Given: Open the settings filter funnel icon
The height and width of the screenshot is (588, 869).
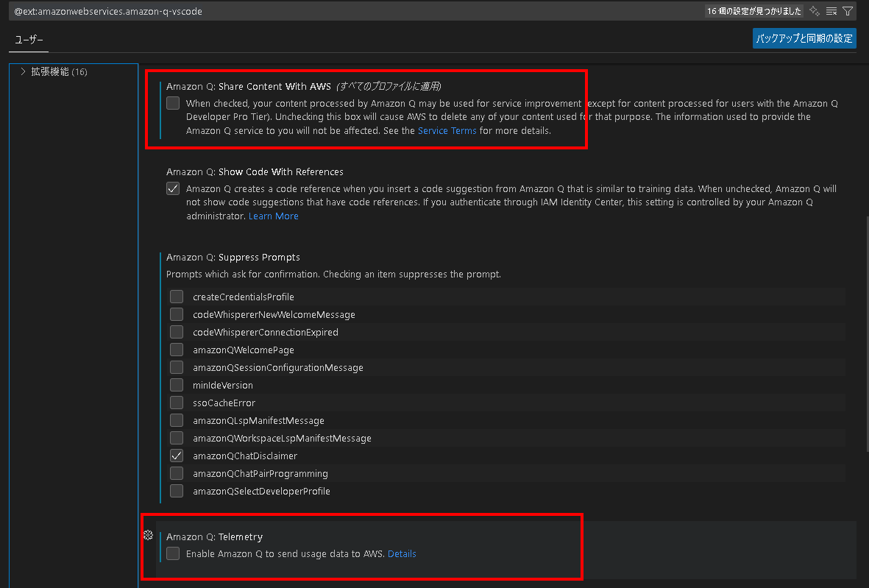Looking at the screenshot, I should point(848,11).
